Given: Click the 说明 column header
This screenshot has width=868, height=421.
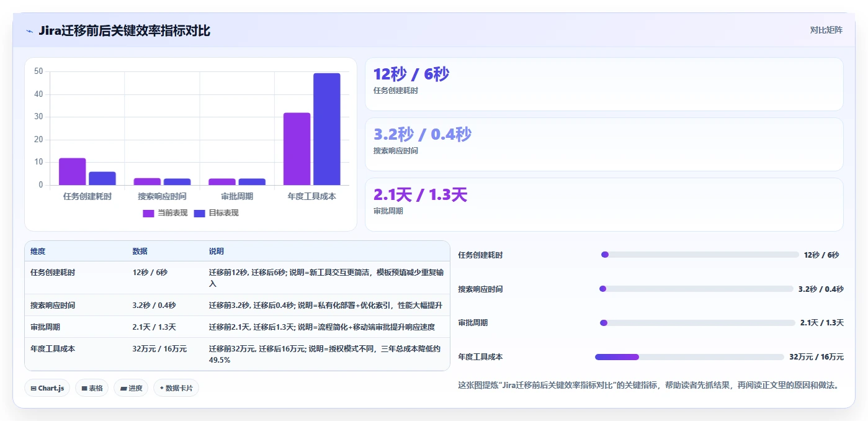Looking at the screenshot, I should tap(217, 251).
